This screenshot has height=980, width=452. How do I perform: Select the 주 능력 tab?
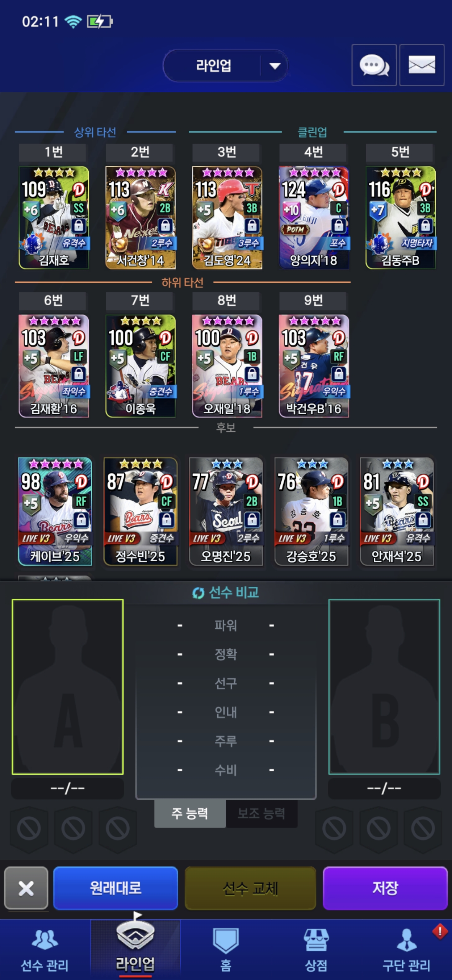[190, 813]
